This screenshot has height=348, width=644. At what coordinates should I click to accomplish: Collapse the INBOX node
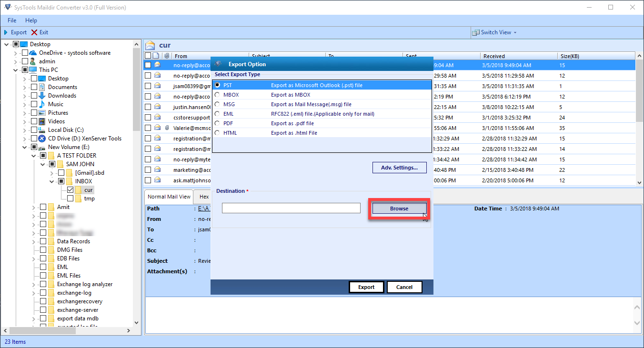52,181
